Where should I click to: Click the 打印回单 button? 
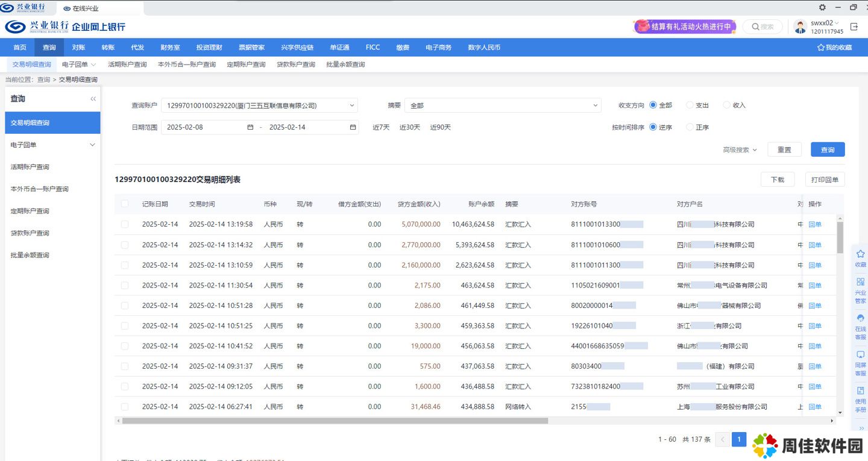point(825,180)
